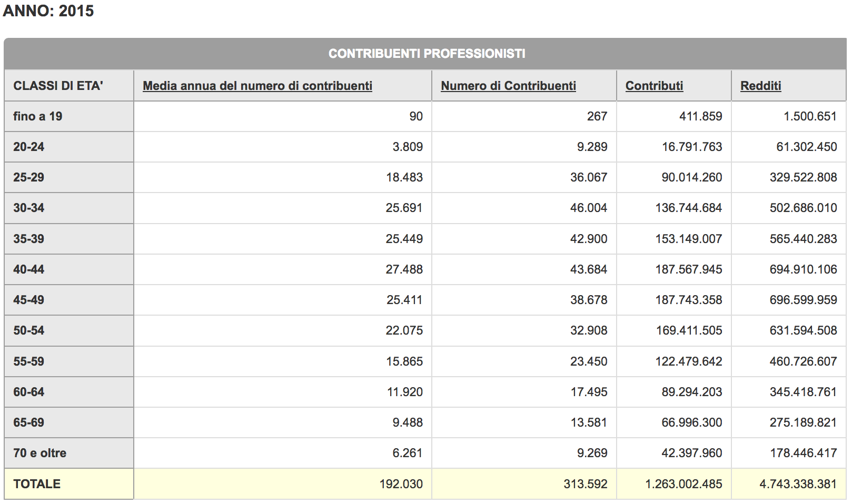This screenshot has height=504, width=852.
Task: Select the '70 e oltre' row label
Action: (x=40, y=453)
